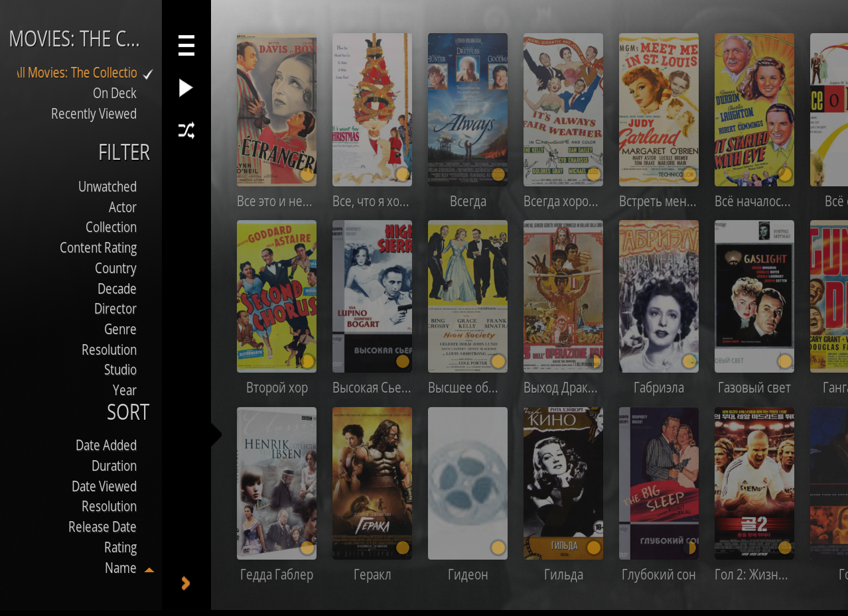Expand the Decade filter

point(117,289)
